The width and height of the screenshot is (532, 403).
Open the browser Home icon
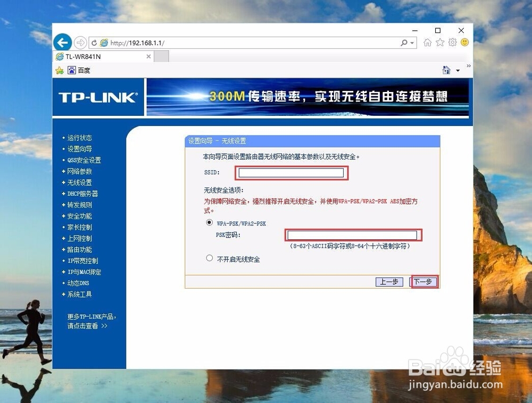428,42
